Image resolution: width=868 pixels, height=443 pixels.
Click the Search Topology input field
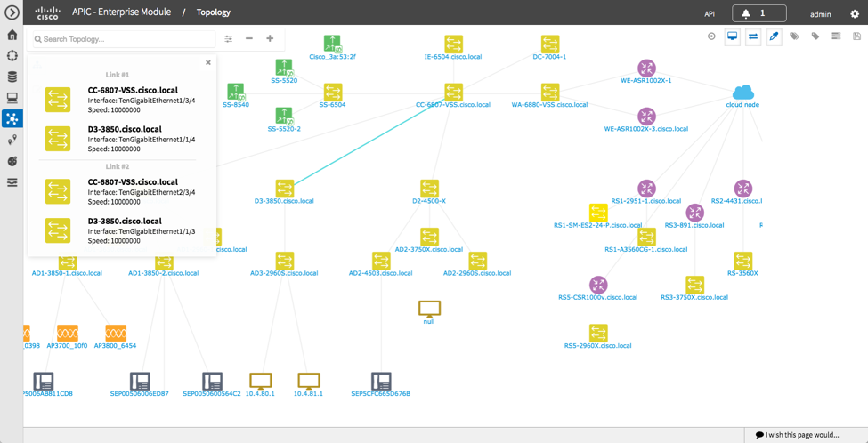[x=125, y=39]
